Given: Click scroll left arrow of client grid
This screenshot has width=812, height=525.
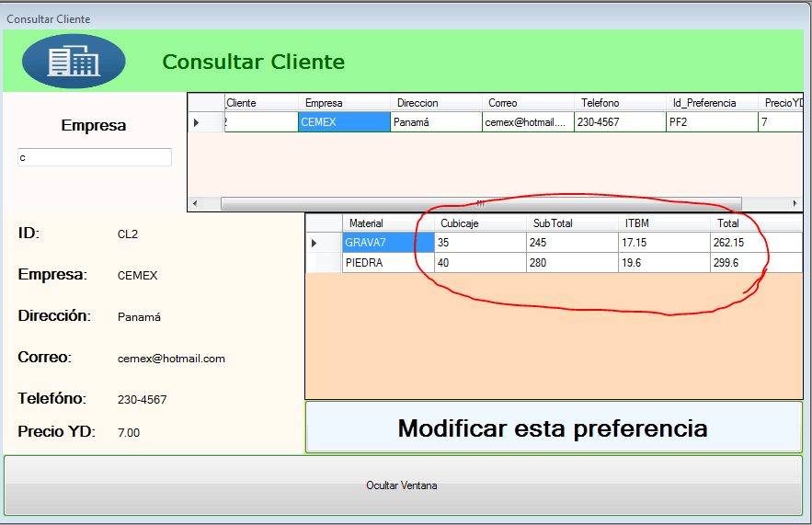Looking at the screenshot, I should (195, 203).
